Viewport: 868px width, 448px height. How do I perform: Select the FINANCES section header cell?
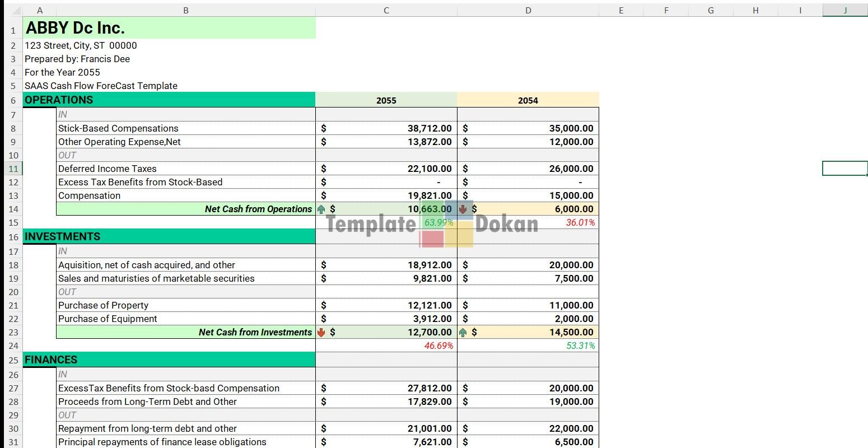tap(169, 360)
